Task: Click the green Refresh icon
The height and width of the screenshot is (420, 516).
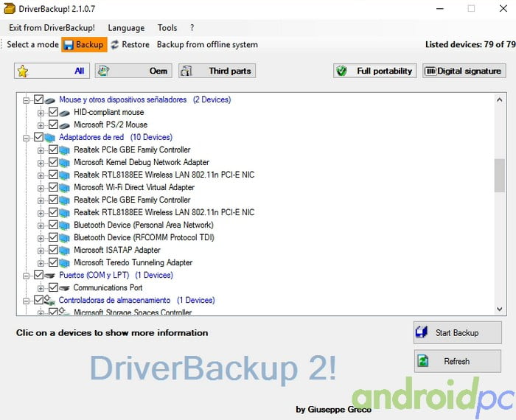Action: pyautogui.click(x=422, y=361)
